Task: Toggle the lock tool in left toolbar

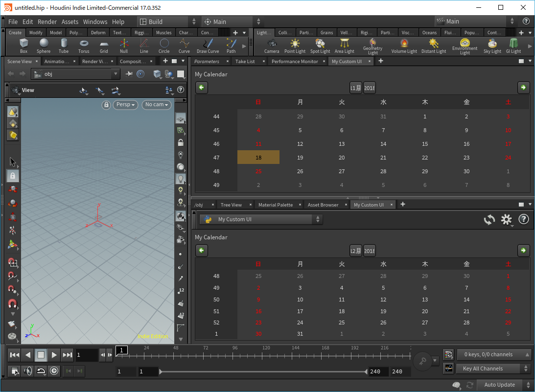Action: [13, 176]
